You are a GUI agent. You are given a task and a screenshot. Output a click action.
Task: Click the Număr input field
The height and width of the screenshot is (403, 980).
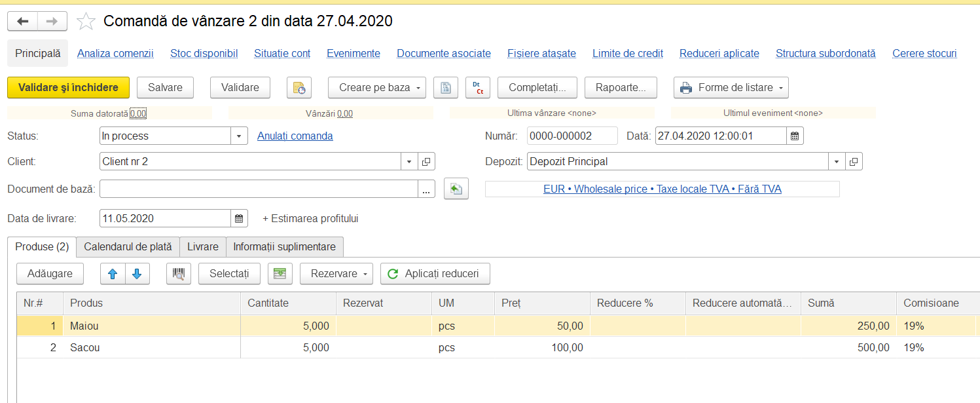coord(572,136)
